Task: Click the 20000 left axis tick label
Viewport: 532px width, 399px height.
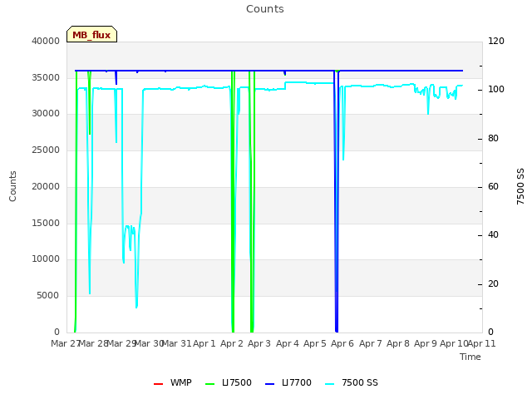Action: (46, 186)
